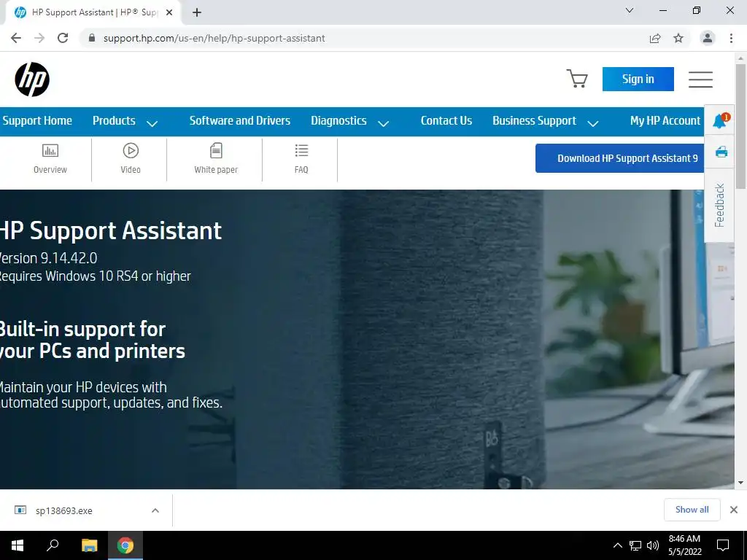The width and height of the screenshot is (747, 560).
Task: Download HP Support Assistant 9
Action: (x=620, y=158)
